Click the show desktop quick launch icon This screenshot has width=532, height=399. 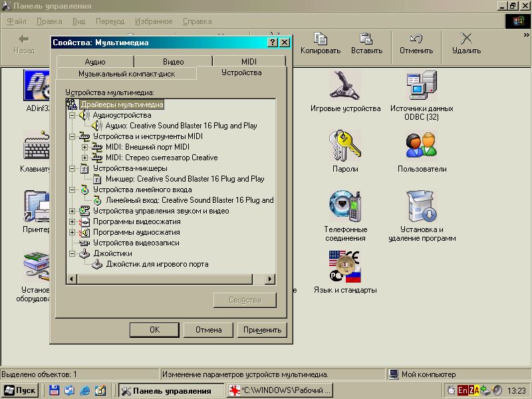click(100, 390)
